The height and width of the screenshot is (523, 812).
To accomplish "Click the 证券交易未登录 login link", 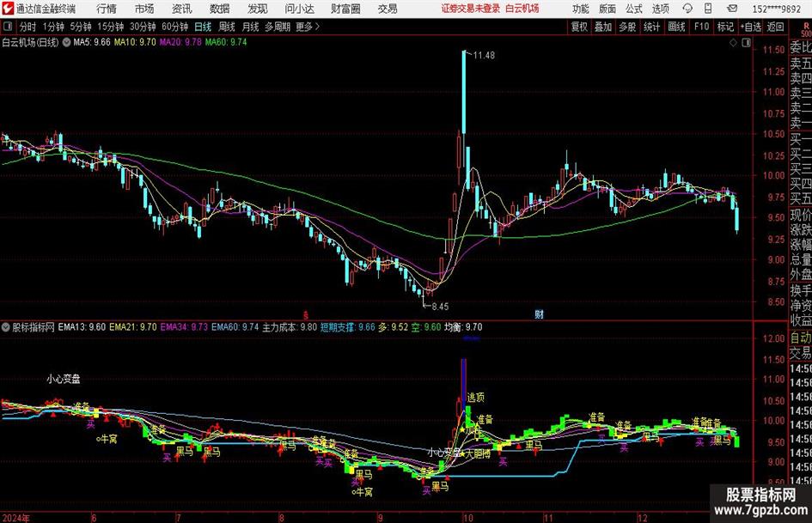I will (x=471, y=9).
